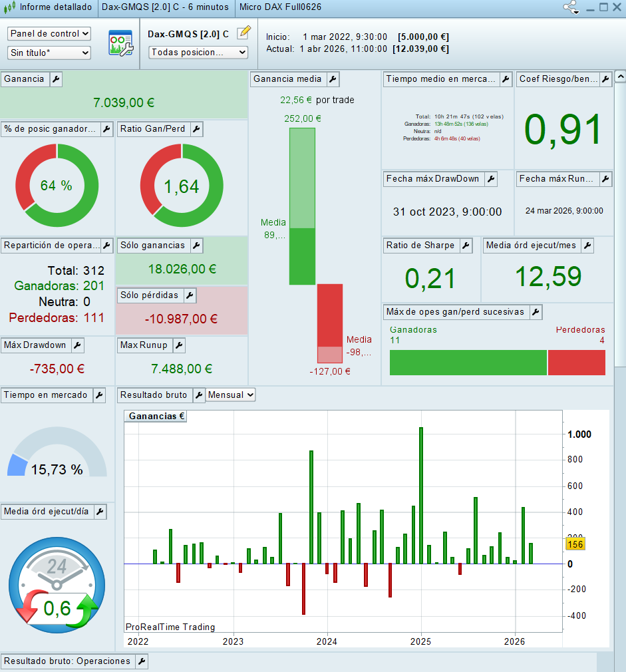This screenshot has width=626, height=672.
Task: Configure Fecha máx DrawDown via wrench icon
Action: [490, 179]
